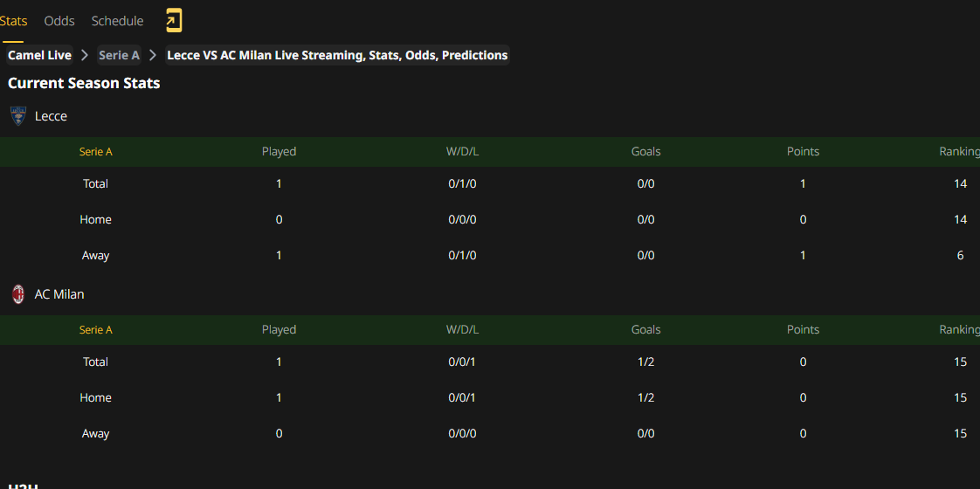This screenshot has height=489, width=980.
Task: Click AC Milan Home row label
Action: click(95, 398)
